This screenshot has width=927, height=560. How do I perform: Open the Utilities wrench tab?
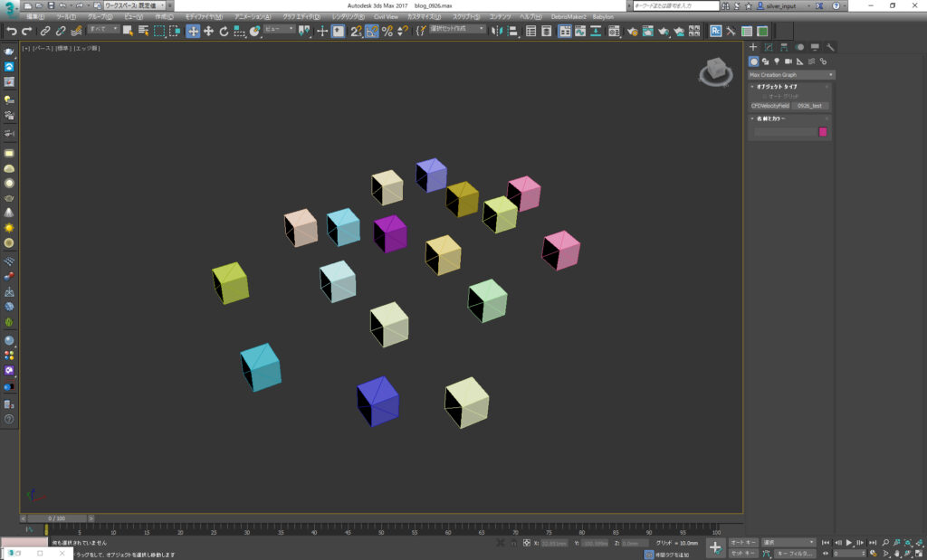[x=830, y=47]
